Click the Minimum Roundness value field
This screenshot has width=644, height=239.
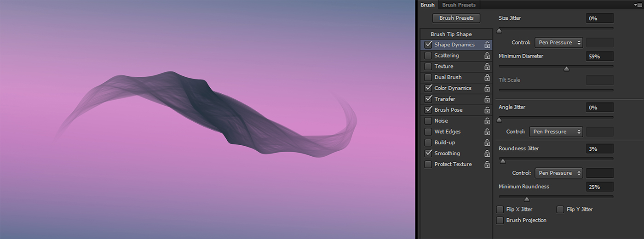coord(599,187)
